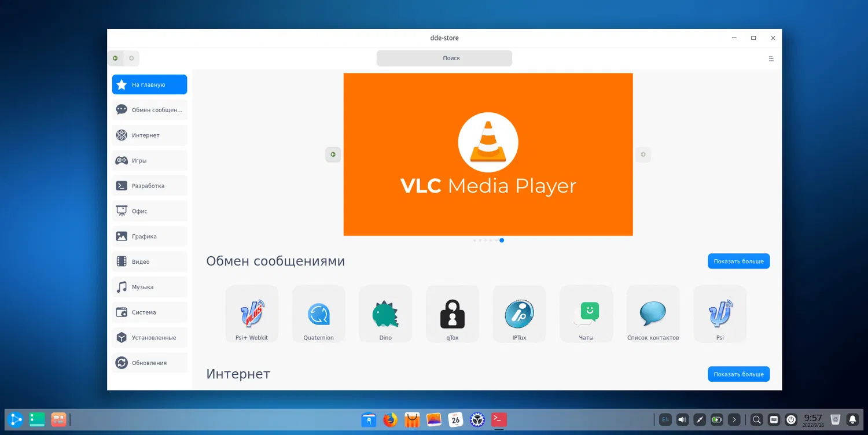View the Установленные installed apps

click(149, 338)
